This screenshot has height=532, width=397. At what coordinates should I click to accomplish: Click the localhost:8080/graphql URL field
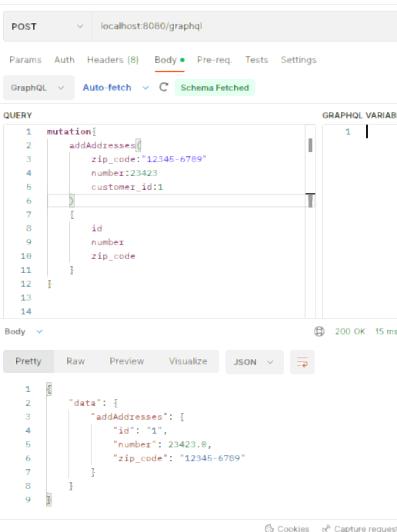244,26
